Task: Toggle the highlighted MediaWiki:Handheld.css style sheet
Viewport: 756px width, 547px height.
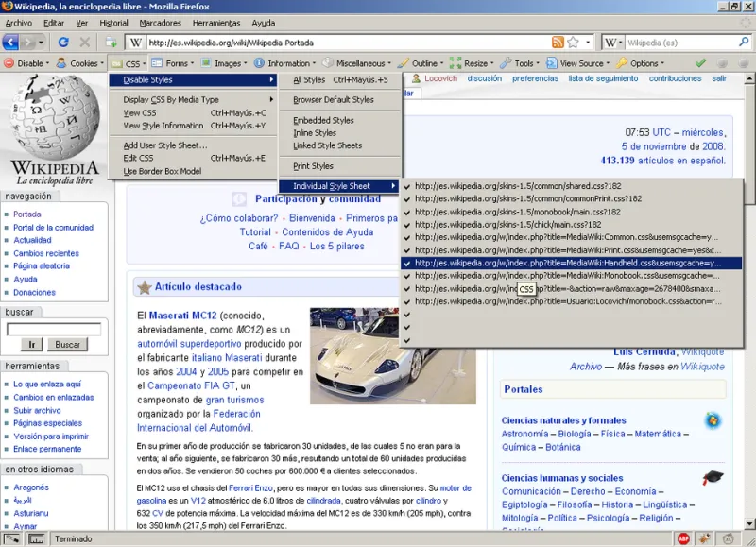Action: tap(571, 264)
